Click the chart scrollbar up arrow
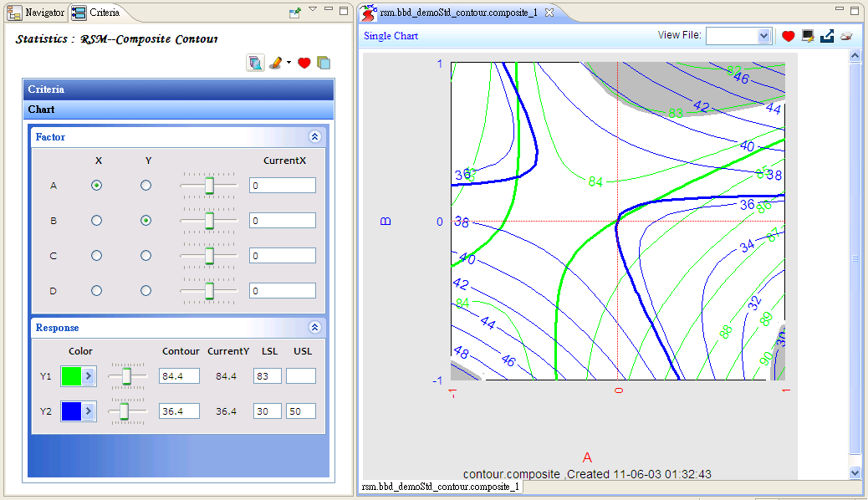The width and height of the screenshot is (868, 500). pos(855,55)
